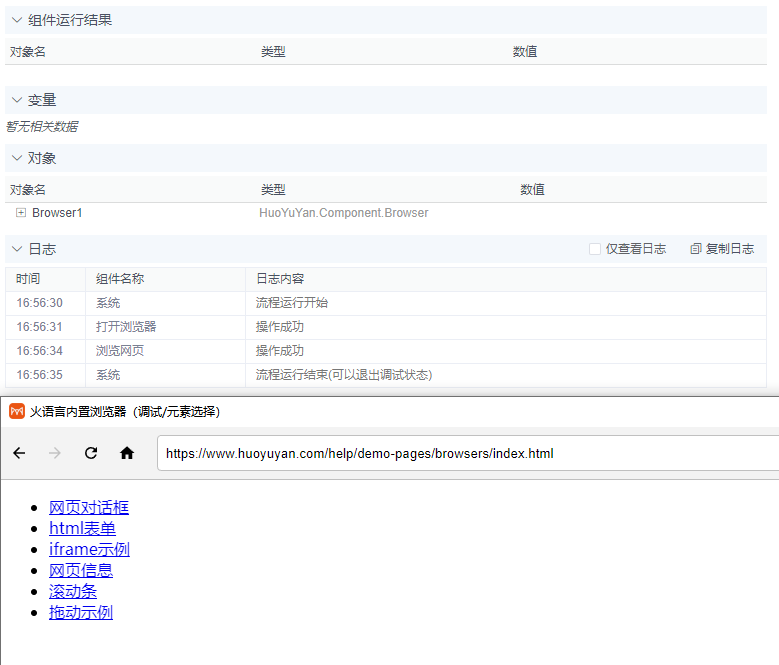Click 类型 header in 对象 table
The image size is (779, 665).
[x=273, y=190]
